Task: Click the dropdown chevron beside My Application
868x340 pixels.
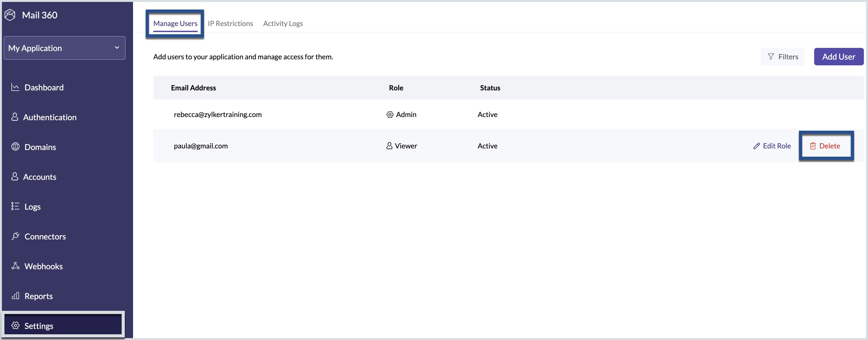Action: click(x=117, y=48)
